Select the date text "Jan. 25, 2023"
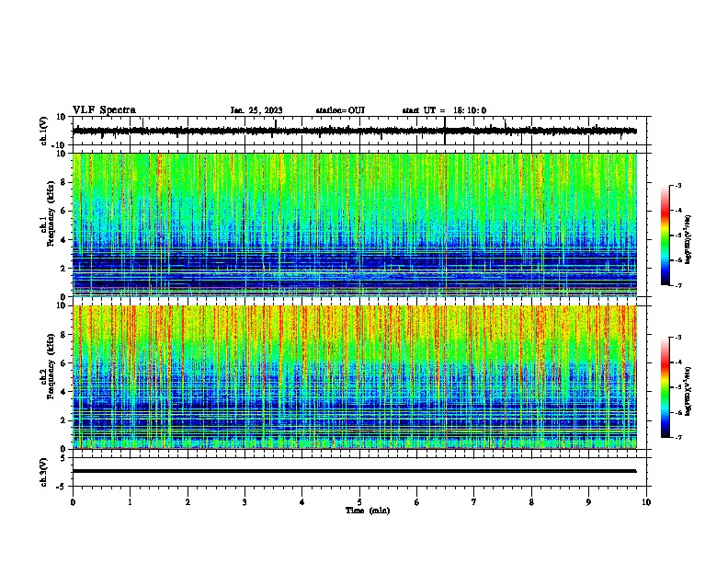Image resolution: width=728 pixels, height=563 pixels. (x=256, y=110)
